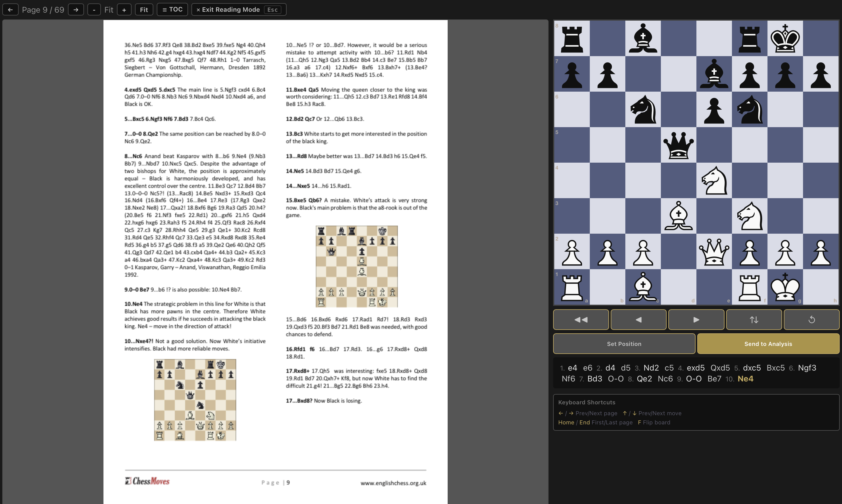Jump to first move rewind button
The image size is (842, 504).
point(581,320)
